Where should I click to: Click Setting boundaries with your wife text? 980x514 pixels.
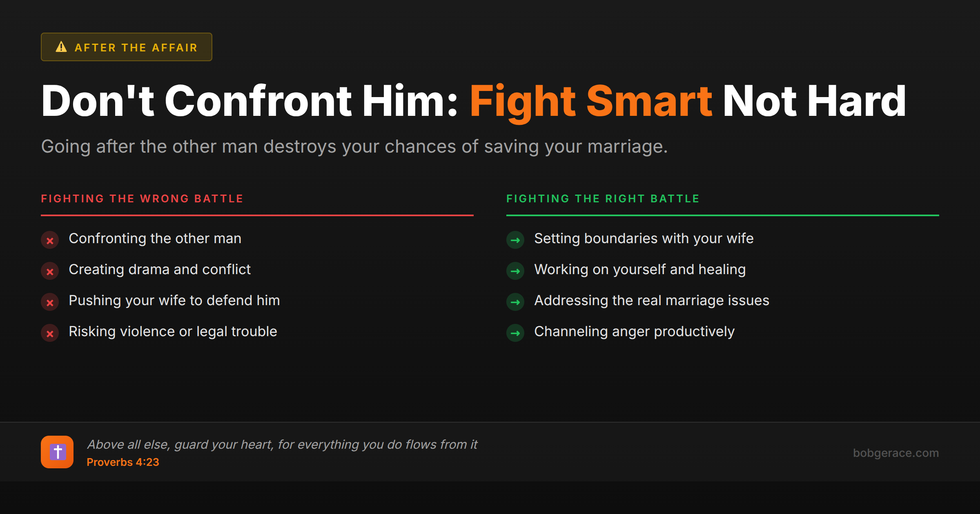pos(644,239)
